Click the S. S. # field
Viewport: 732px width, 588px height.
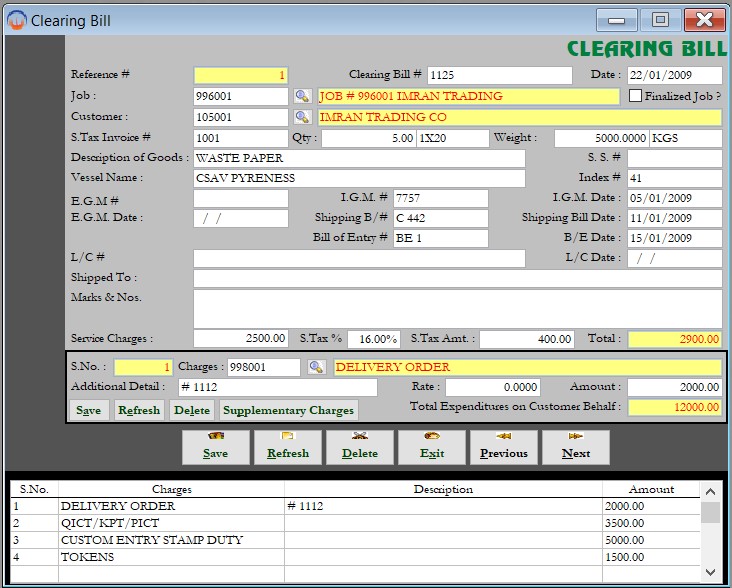point(675,158)
